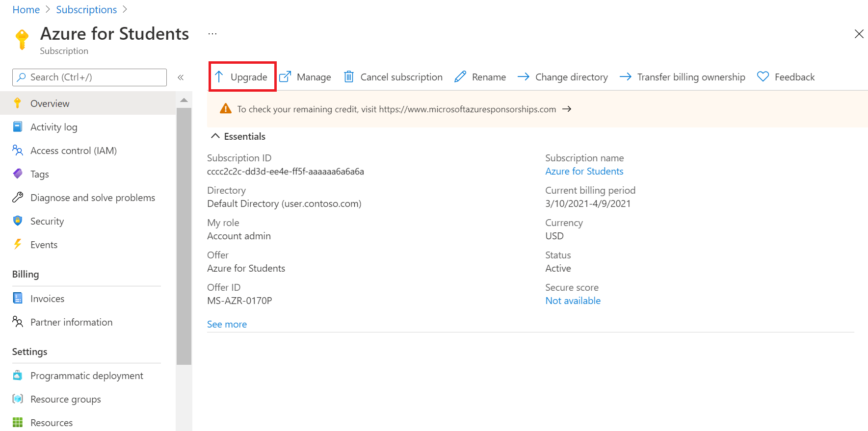The width and height of the screenshot is (868, 431).
Task: Open the Azure for Students subscription name link
Action: 584,171
